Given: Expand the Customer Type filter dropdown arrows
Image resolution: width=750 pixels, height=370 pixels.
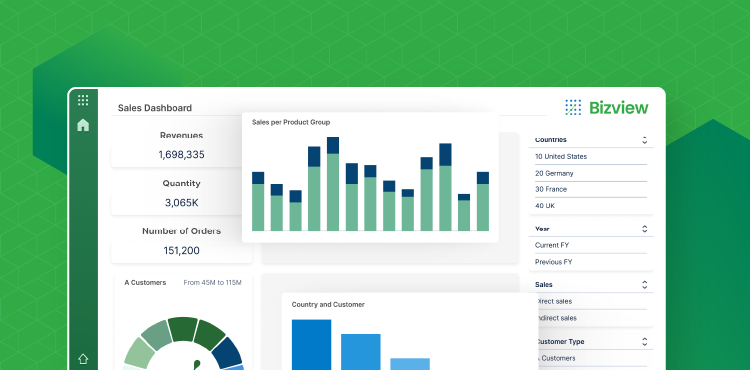Looking at the screenshot, I should pyautogui.click(x=644, y=342).
